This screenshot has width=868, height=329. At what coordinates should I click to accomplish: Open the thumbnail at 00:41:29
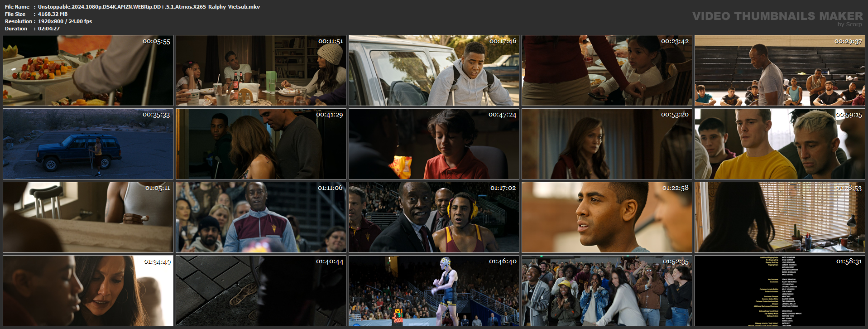[261, 144]
